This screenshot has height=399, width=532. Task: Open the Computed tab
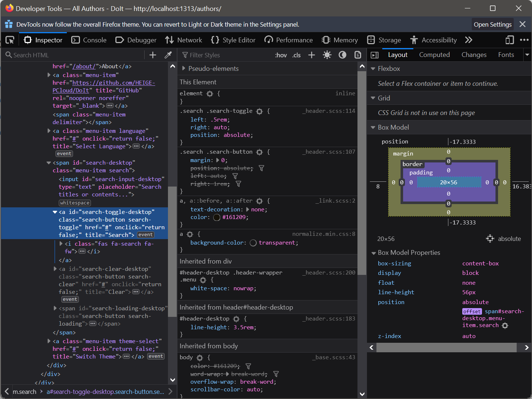point(434,55)
